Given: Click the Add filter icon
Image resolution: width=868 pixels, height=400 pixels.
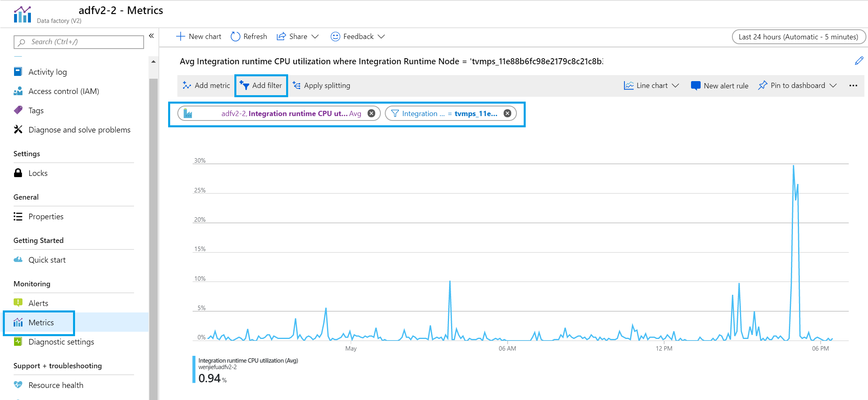Looking at the screenshot, I should pos(244,85).
